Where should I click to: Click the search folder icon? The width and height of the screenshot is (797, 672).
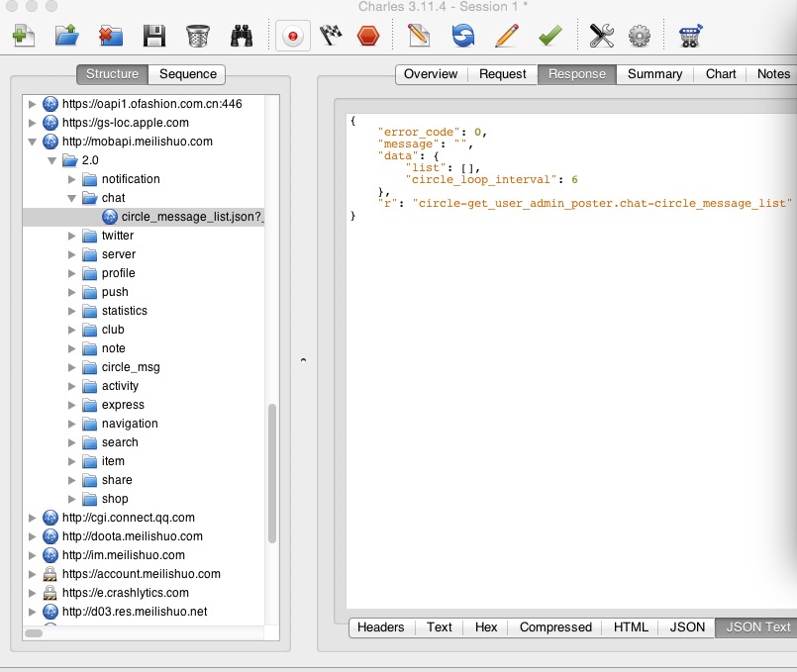click(x=89, y=442)
